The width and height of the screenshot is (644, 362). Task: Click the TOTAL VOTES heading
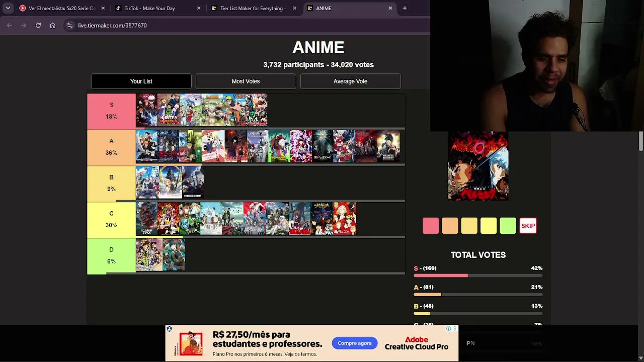point(478,255)
